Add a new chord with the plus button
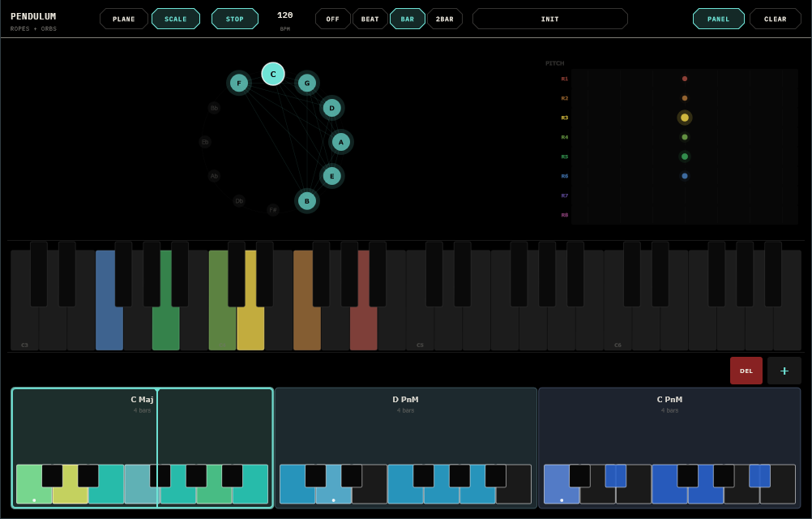812x519 pixels. pyautogui.click(x=784, y=371)
